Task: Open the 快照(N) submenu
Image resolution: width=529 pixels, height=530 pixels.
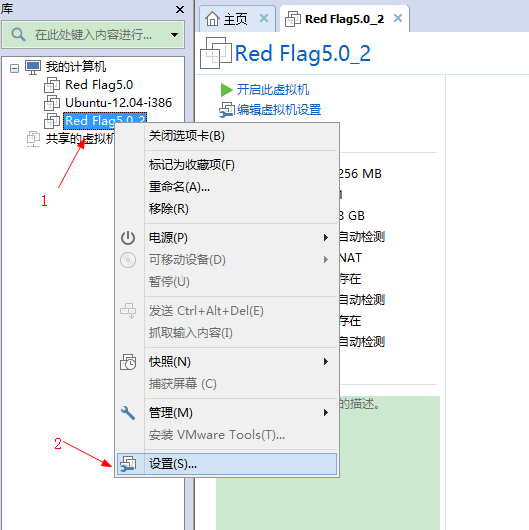Action: pos(227,362)
